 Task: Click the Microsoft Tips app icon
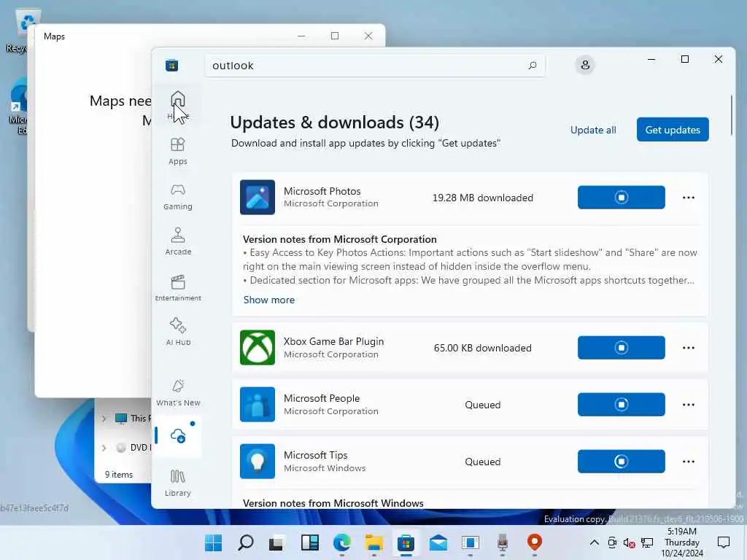click(258, 461)
